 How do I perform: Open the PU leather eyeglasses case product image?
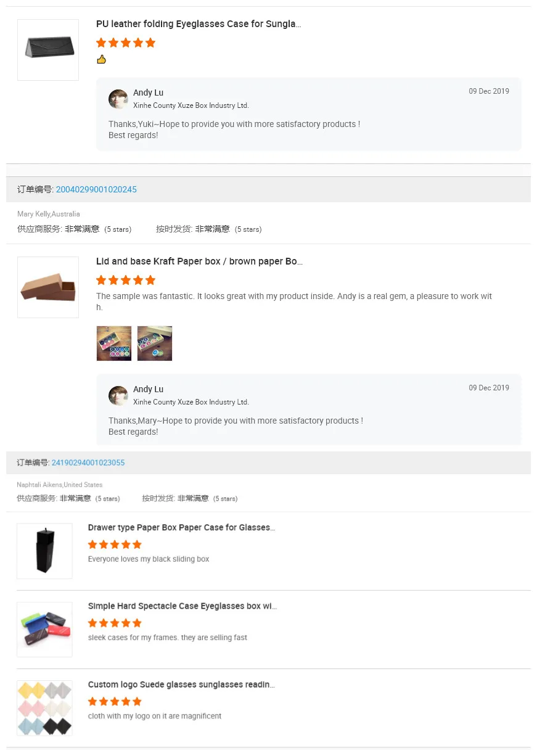point(48,50)
